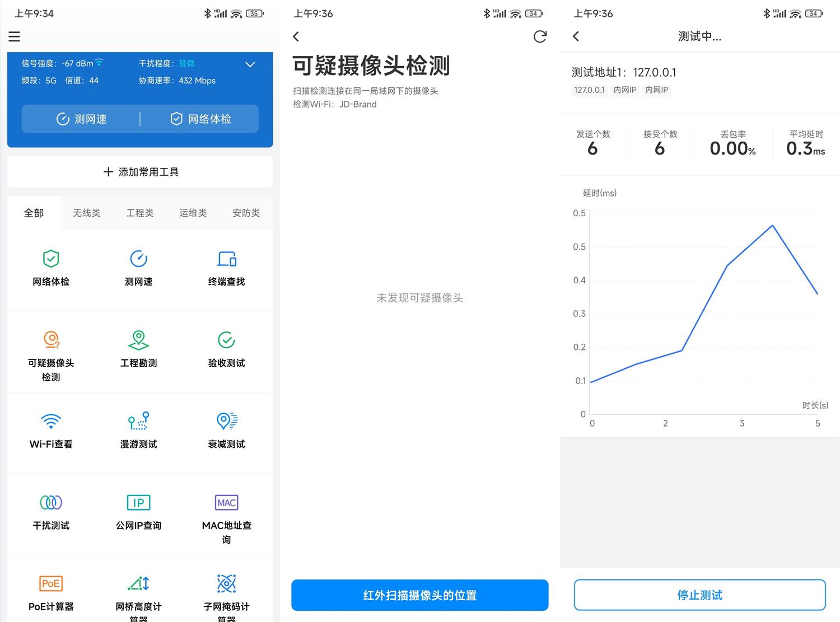Launch 漫游测试 roaming test tool
The image size is (840, 622).
click(x=138, y=430)
